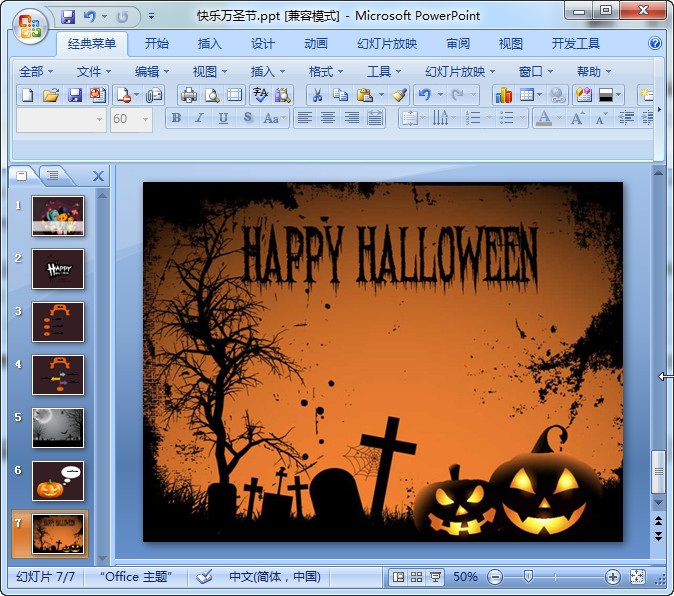The width and height of the screenshot is (674, 596).
Task: Click the save icon in classic toolbar
Action: (75, 95)
